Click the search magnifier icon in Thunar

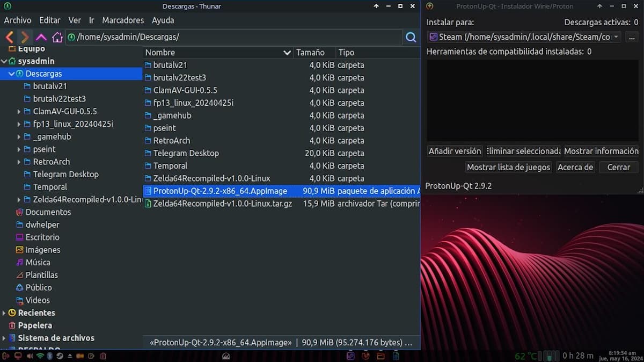[x=411, y=37]
